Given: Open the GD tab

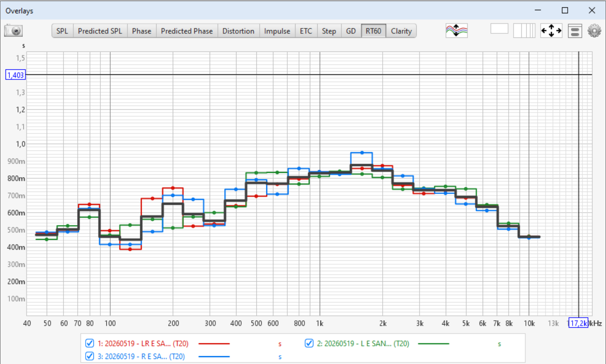Looking at the screenshot, I should 351,31.
